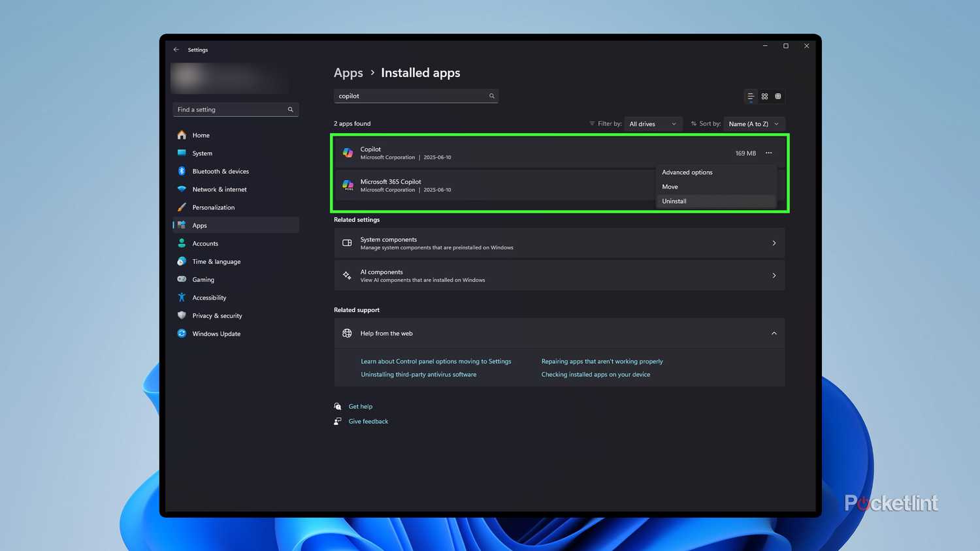
Task: Click the Microsoft 365 Copilot app icon
Action: [x=348, y=185]
